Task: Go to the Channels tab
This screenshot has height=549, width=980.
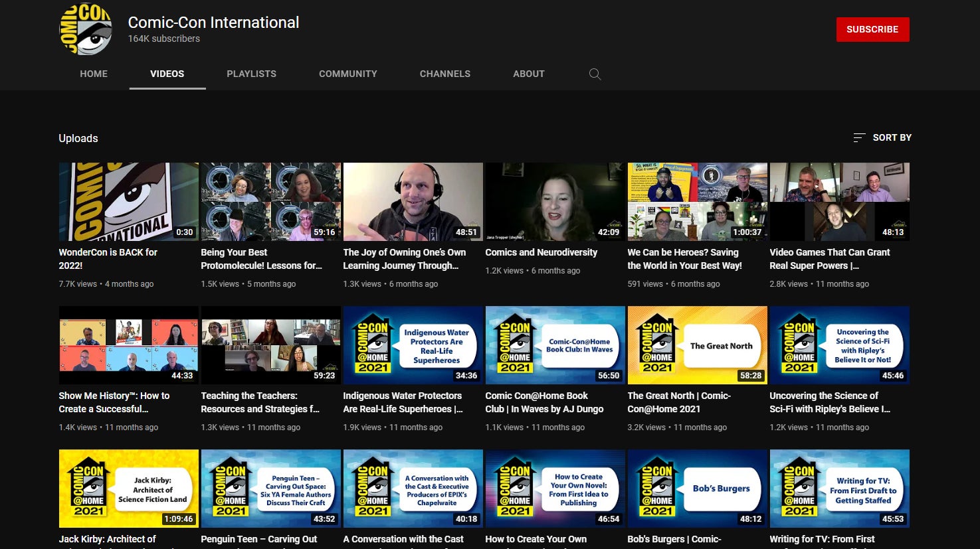Action: tap(444, 74)
